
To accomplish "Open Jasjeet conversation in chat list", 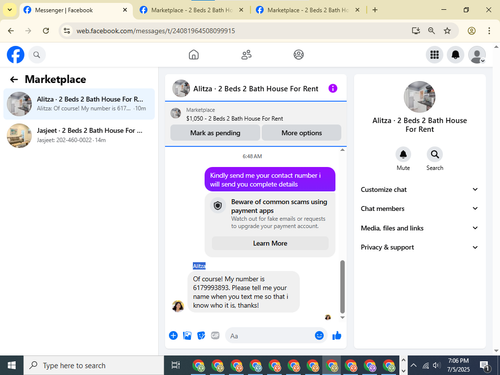I will pos(79,135).
